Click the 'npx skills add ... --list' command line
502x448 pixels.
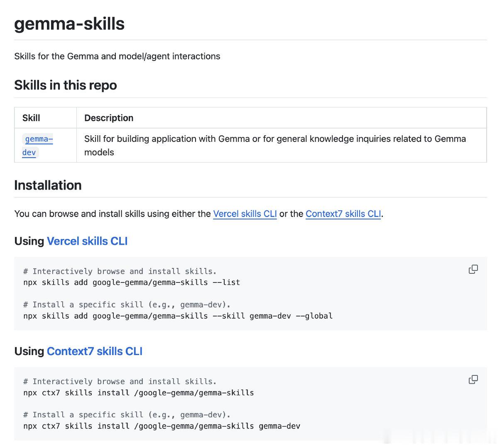coord(132,282)
